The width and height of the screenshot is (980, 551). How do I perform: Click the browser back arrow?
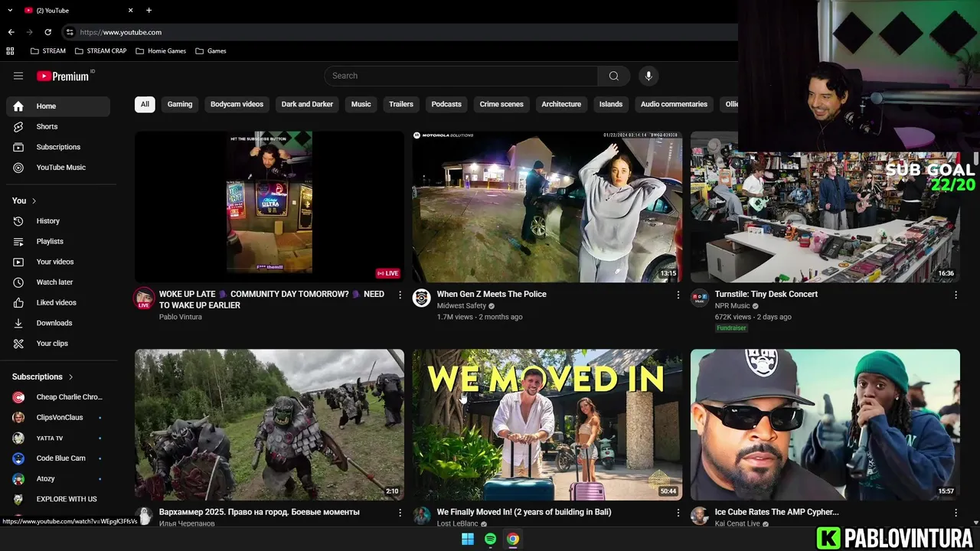coord(11,32)
